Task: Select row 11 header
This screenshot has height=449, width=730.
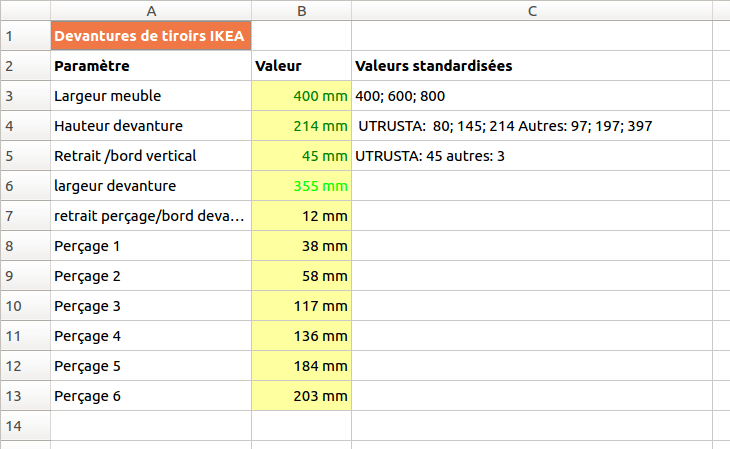Action: (x=26, y=336)
